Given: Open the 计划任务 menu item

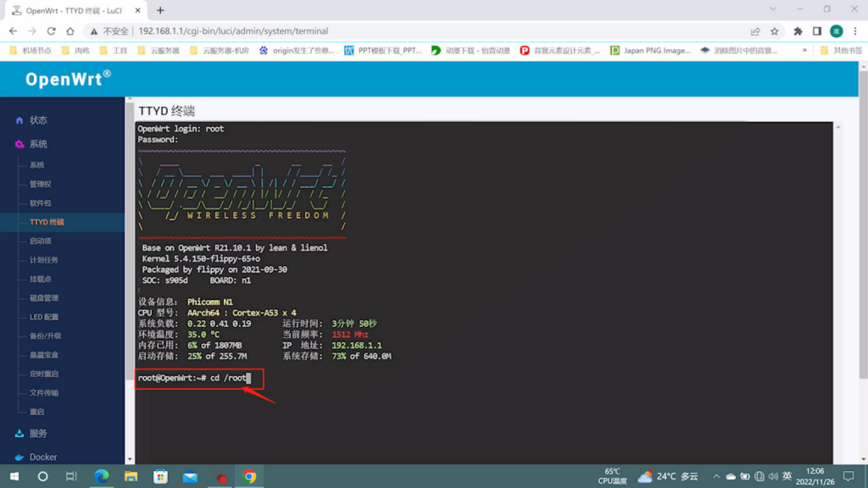Looking at the screenshot, I should pos(44,260).
